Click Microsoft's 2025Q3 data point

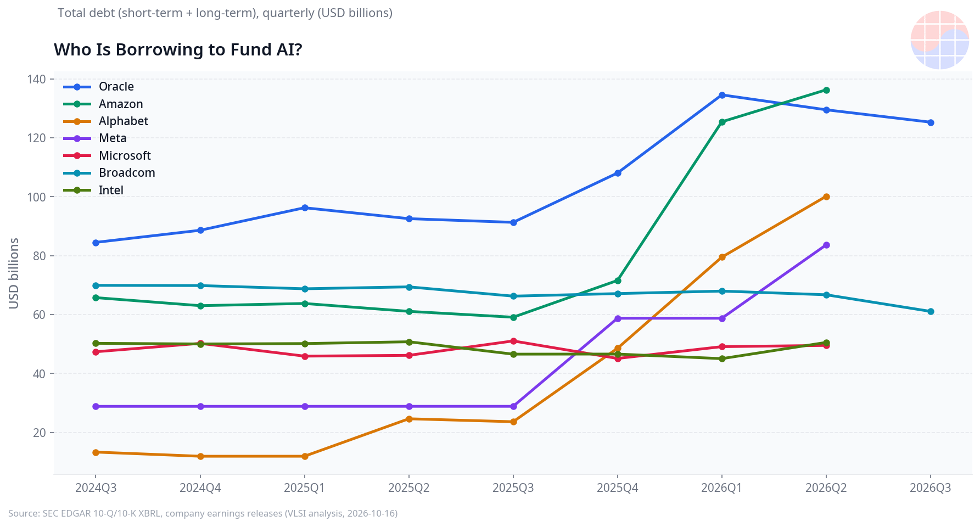click(513, 341)
